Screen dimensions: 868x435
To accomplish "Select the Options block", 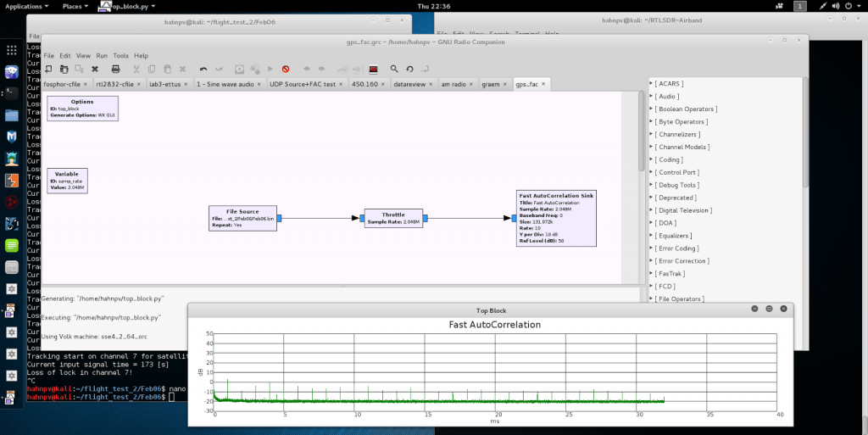I will 82,109.
